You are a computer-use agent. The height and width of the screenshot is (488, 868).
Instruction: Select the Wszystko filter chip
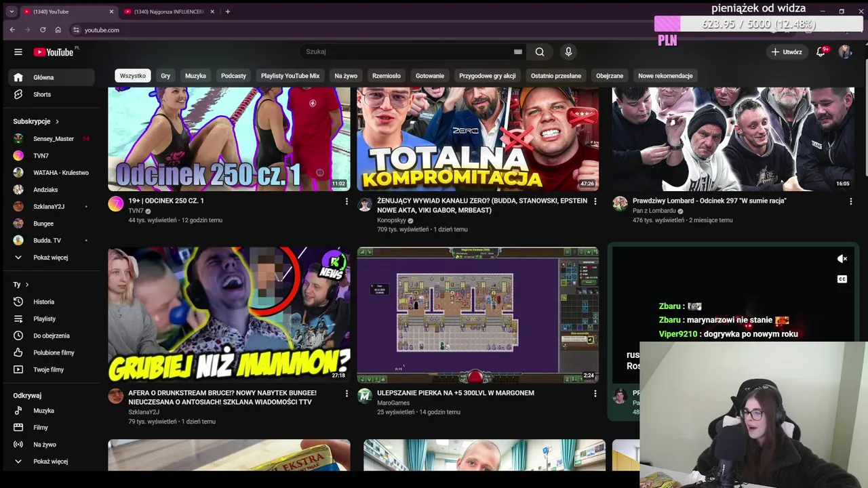[x=133, y=76]
